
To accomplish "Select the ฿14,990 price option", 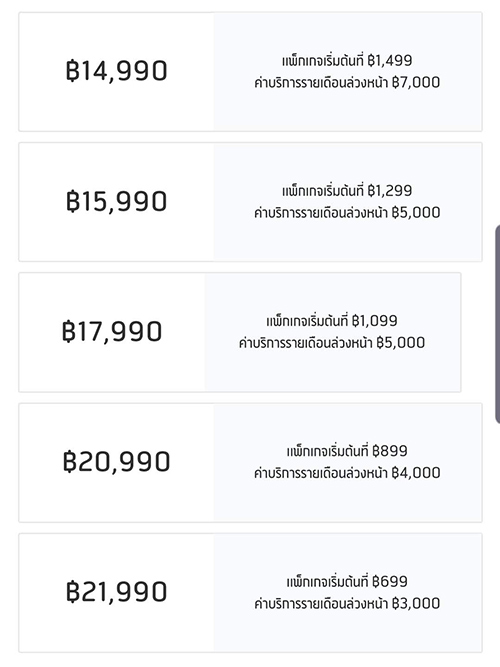I will click(x=250, y=72).
